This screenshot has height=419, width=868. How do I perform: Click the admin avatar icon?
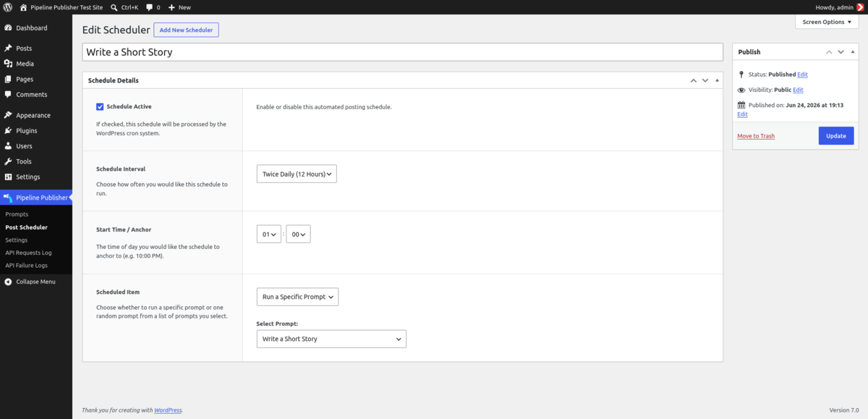point(859,7)
